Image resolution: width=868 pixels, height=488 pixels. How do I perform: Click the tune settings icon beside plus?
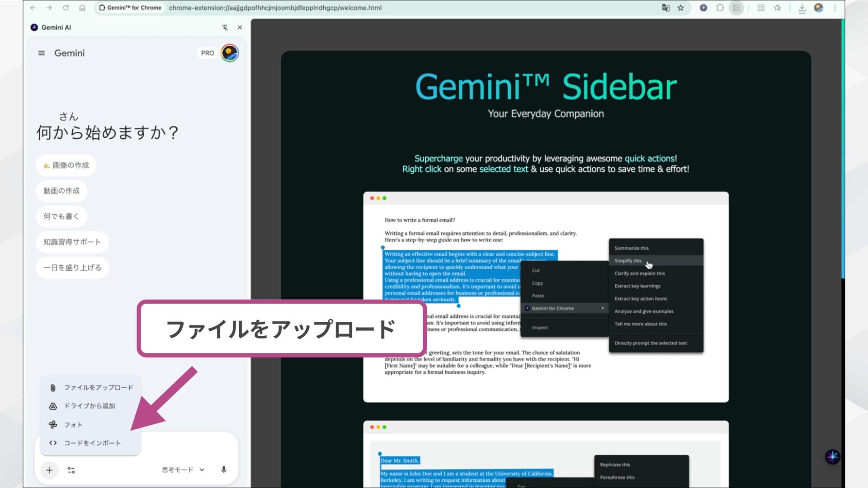point(71,470)
